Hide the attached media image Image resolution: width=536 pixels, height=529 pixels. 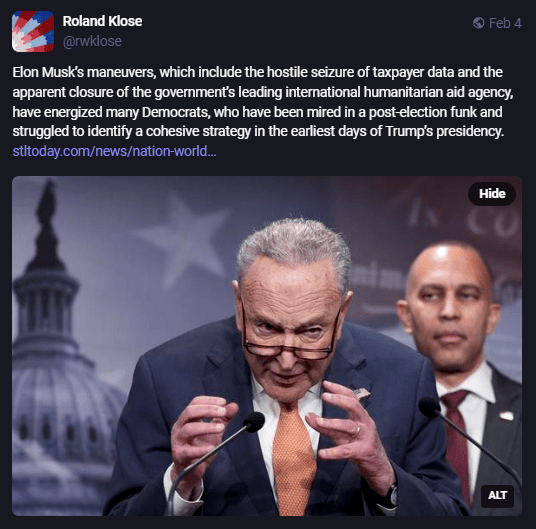point(492,194)
